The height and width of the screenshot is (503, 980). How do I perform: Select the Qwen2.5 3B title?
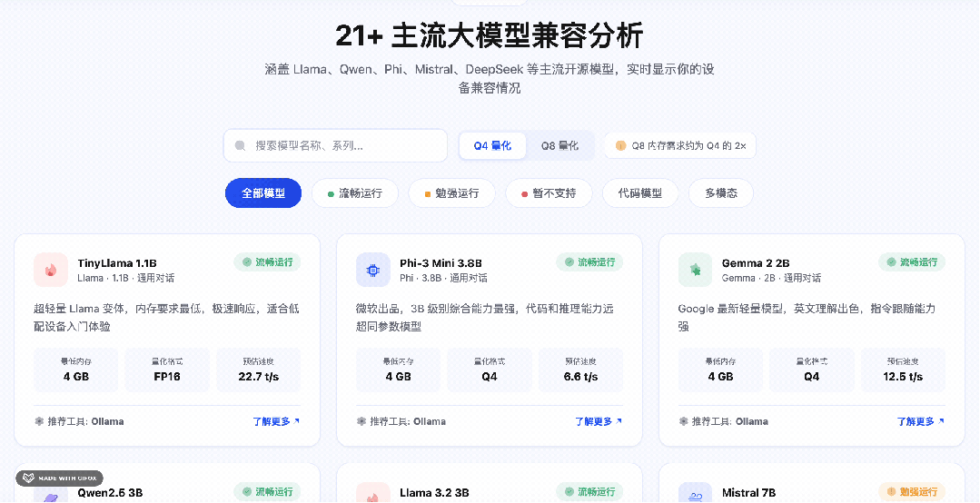tap(110, 493)
